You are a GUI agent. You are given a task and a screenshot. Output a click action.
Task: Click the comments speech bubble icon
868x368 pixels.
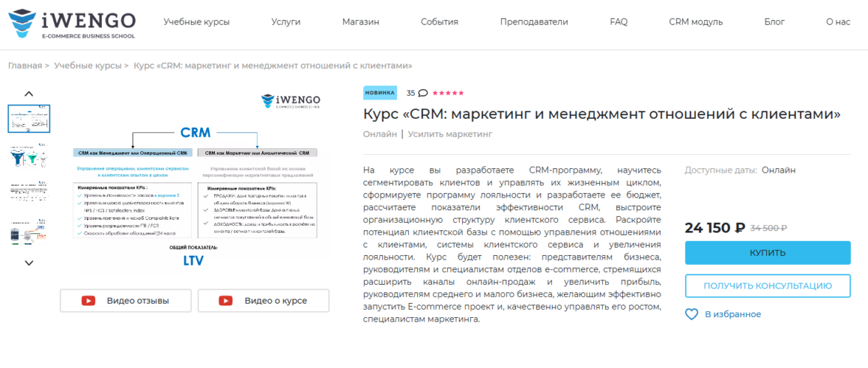423,93
